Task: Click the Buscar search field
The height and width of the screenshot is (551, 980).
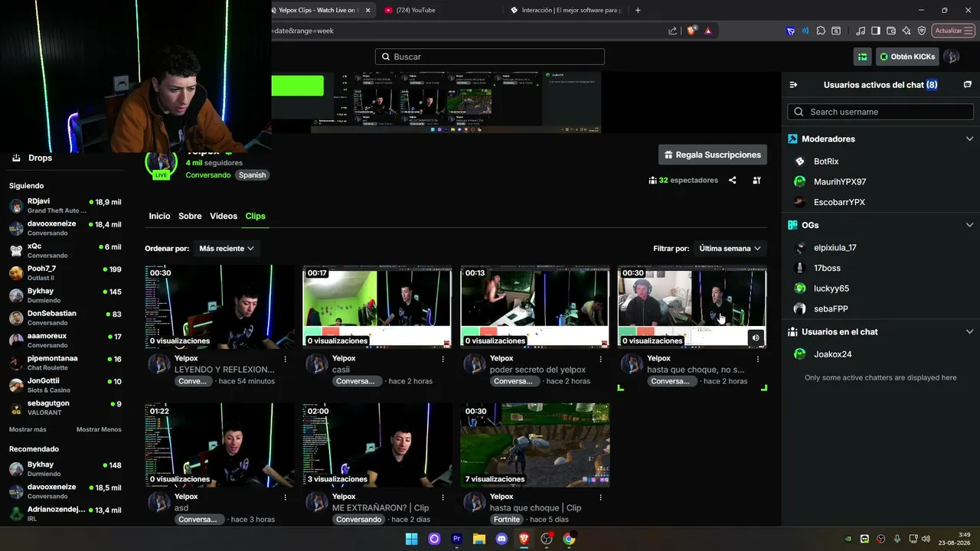Action: 490,57
